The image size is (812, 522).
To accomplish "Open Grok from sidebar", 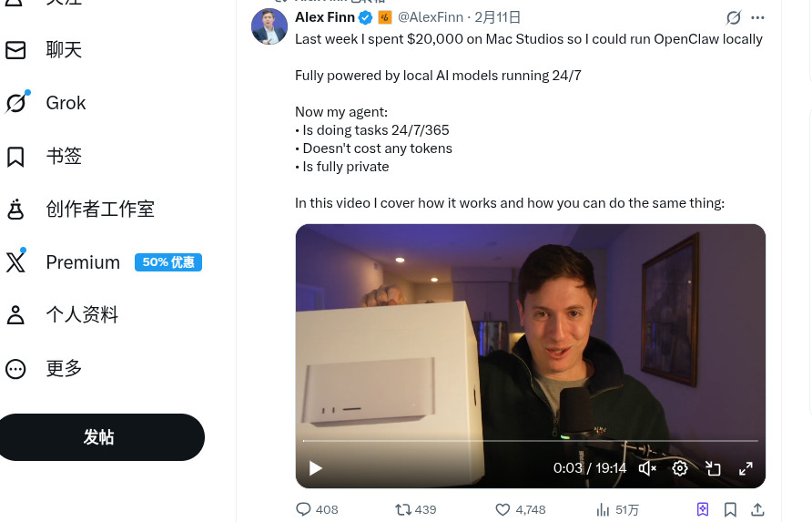I will (x=66, y=103).
